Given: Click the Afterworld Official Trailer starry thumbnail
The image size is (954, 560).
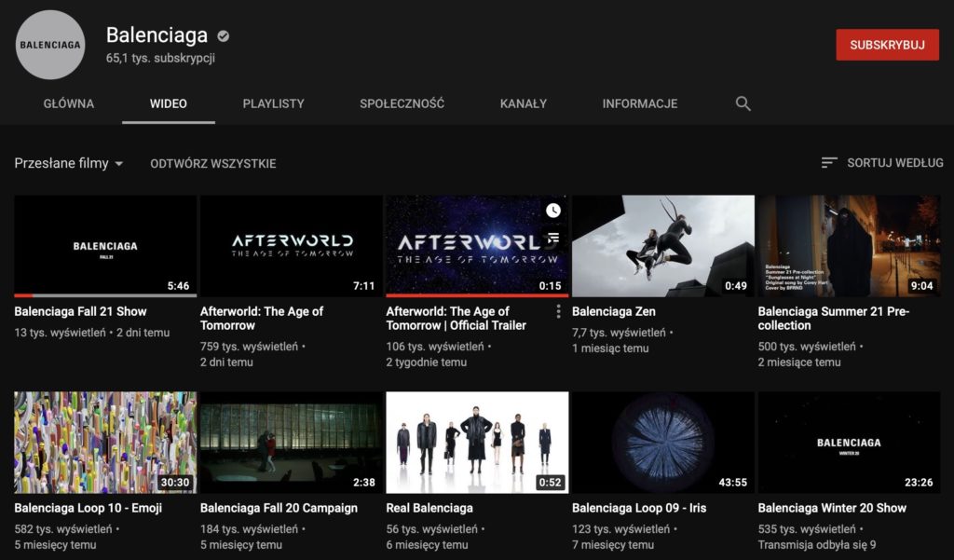Looking at the screenshot, I should pos(477,246).
